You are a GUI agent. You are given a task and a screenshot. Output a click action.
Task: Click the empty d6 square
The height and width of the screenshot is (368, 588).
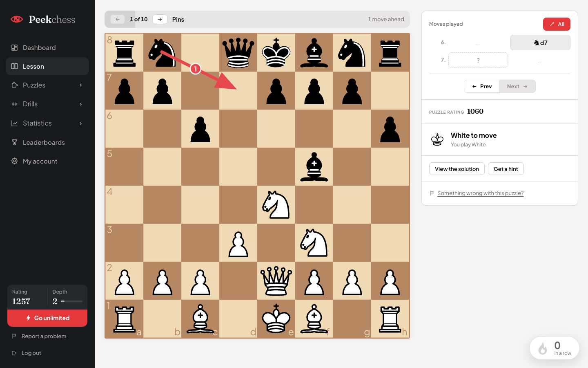pyautogui.click(x=238, y=129)
